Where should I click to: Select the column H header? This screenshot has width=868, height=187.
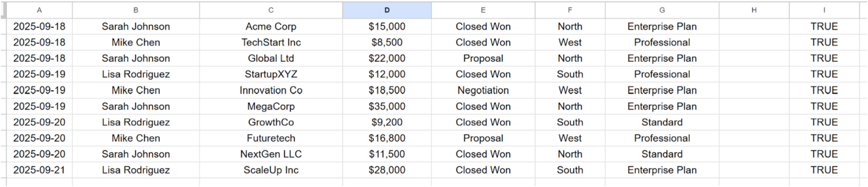tap(754, 10)
